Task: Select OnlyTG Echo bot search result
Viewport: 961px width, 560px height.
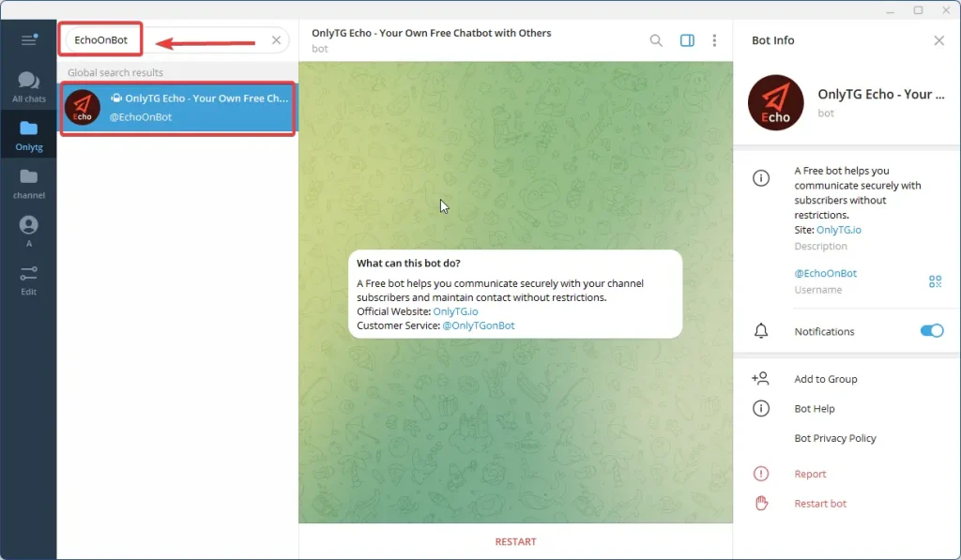Action: [178, 108]
